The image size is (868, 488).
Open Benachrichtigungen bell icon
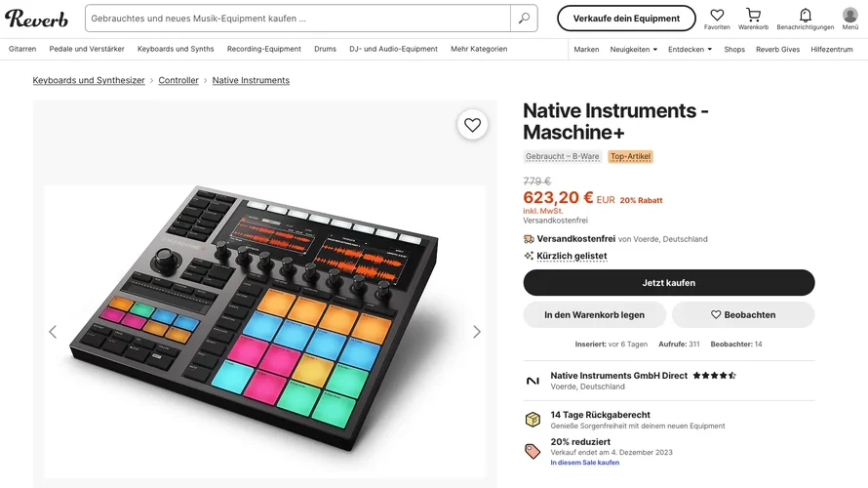click(x=805, y=18)
